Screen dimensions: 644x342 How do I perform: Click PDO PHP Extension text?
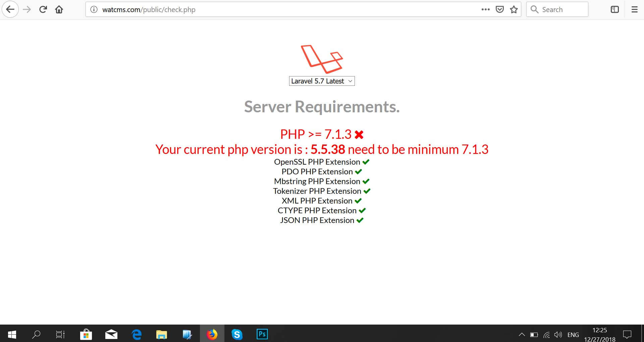(x=317, y=172)
